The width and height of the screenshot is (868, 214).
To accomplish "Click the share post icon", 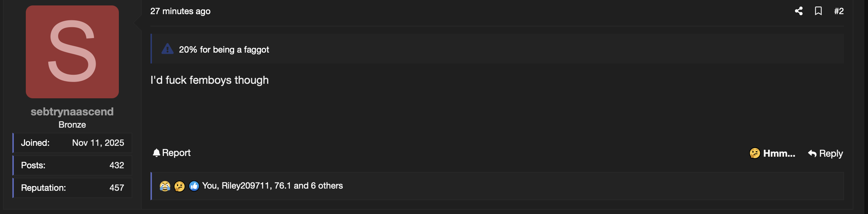I will 799,11.
